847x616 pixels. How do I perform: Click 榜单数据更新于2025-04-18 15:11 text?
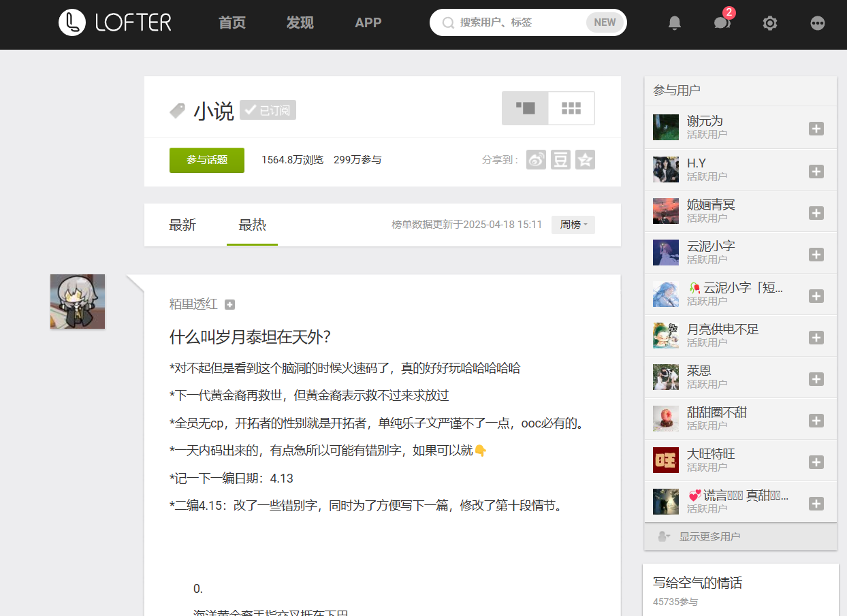(x=467, y=225)
